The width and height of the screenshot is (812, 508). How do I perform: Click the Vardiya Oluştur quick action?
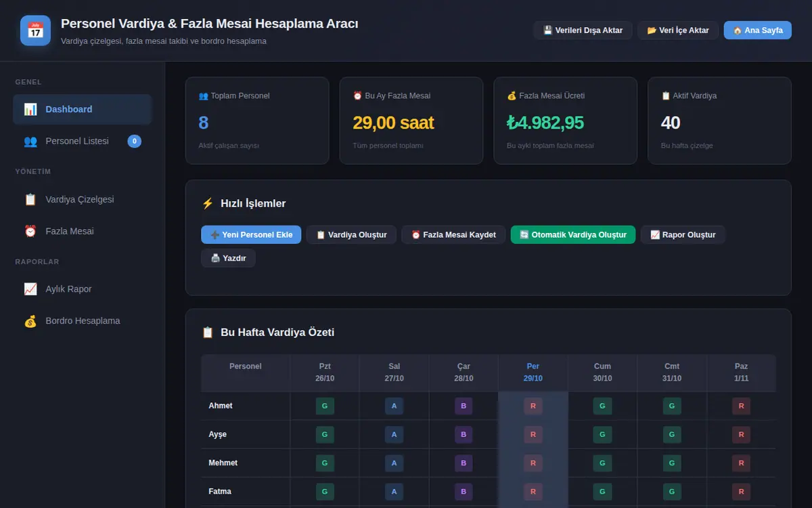tap(351, 234)
